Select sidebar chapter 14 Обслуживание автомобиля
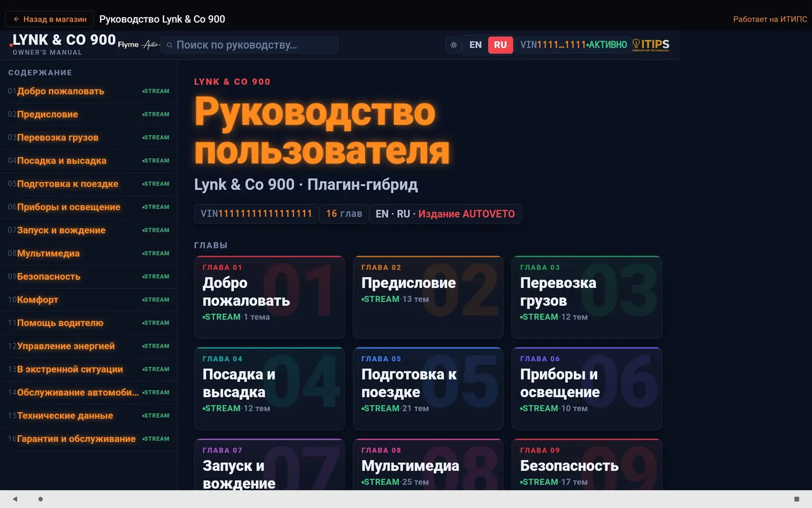 [x=89, y=393]
